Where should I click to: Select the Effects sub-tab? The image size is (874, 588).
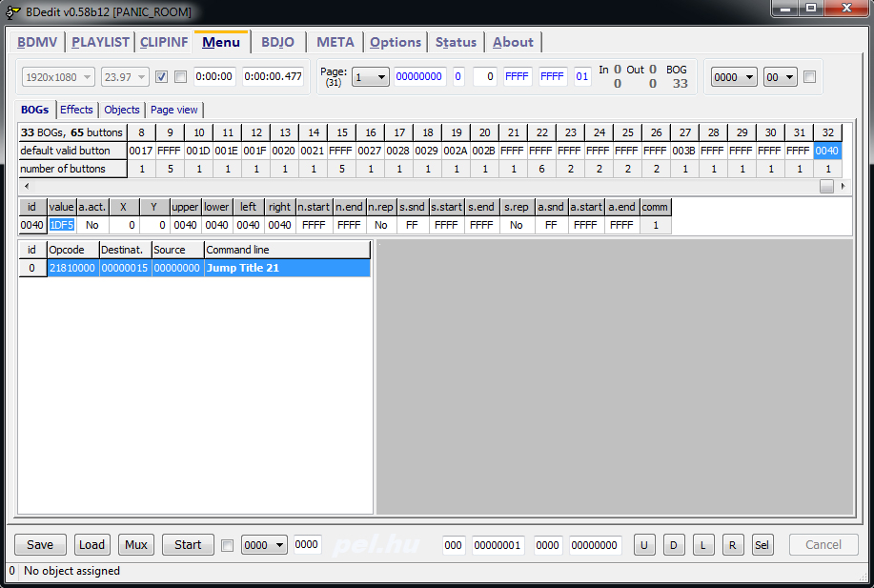76,110
